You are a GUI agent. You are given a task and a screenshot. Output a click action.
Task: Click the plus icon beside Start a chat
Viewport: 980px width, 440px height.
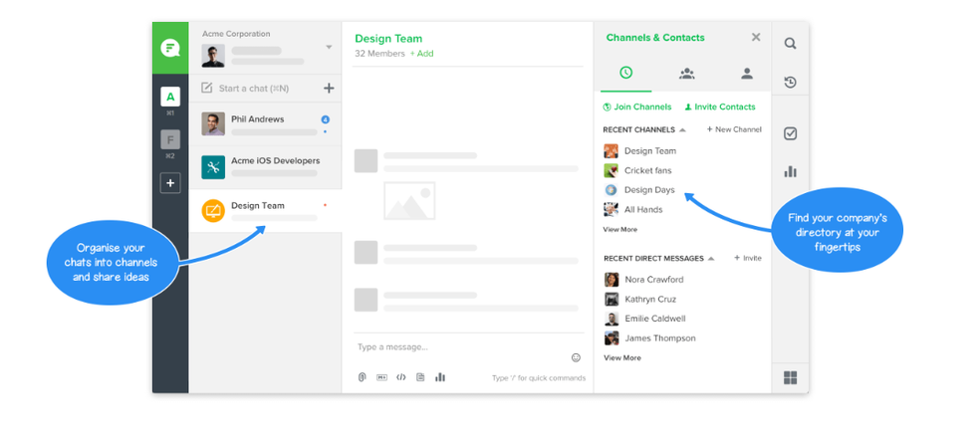click(329, 89)
